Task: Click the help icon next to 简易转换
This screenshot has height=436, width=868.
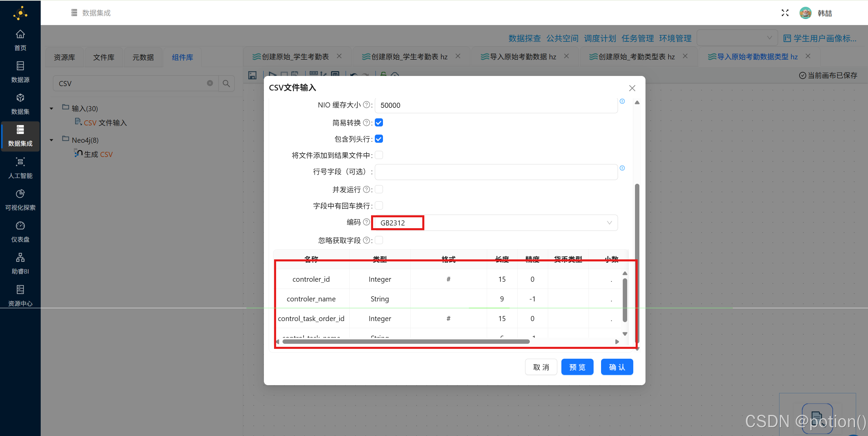Action: (x=366, y=122)
